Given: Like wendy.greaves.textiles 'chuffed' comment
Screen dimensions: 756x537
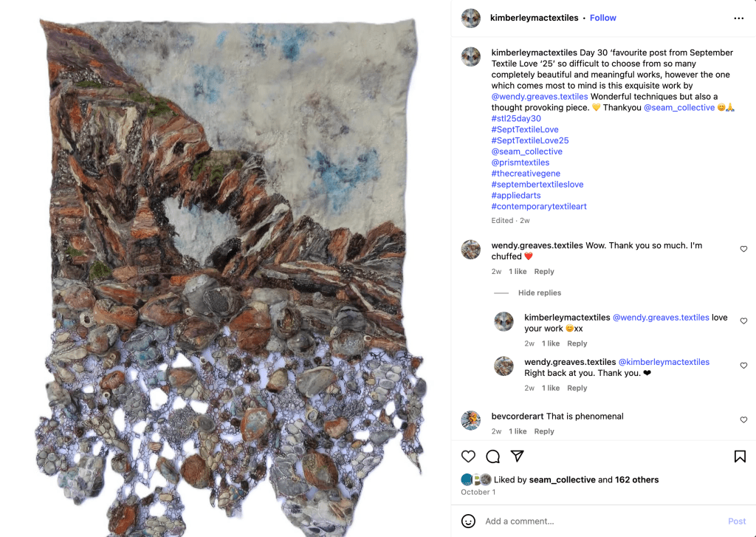Looking at the screenshot, I should click(x=743, y=249).
